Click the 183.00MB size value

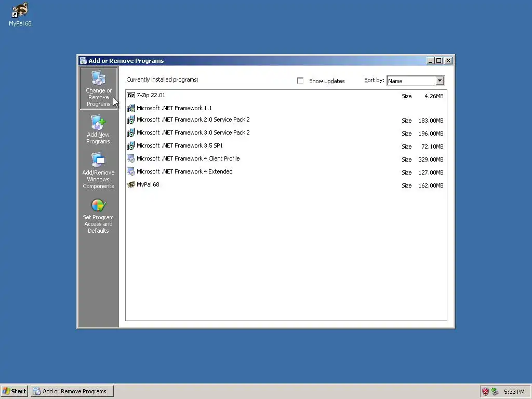coord(431,121)
